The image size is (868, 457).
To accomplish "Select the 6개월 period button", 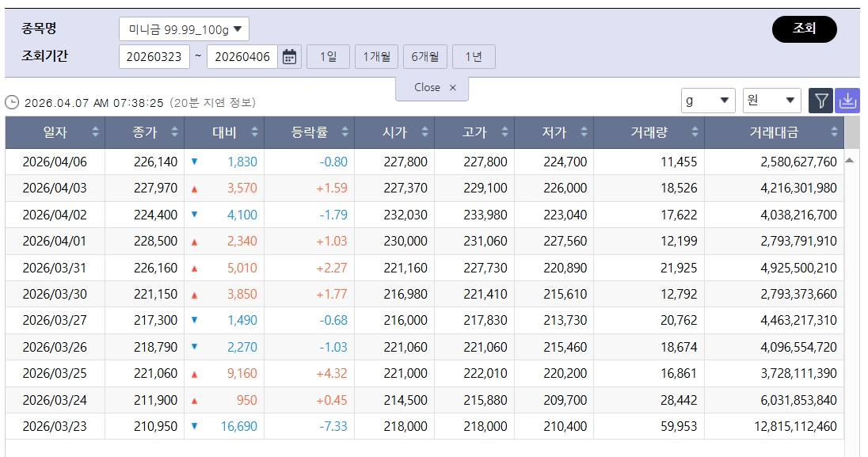I will point(425,56).
